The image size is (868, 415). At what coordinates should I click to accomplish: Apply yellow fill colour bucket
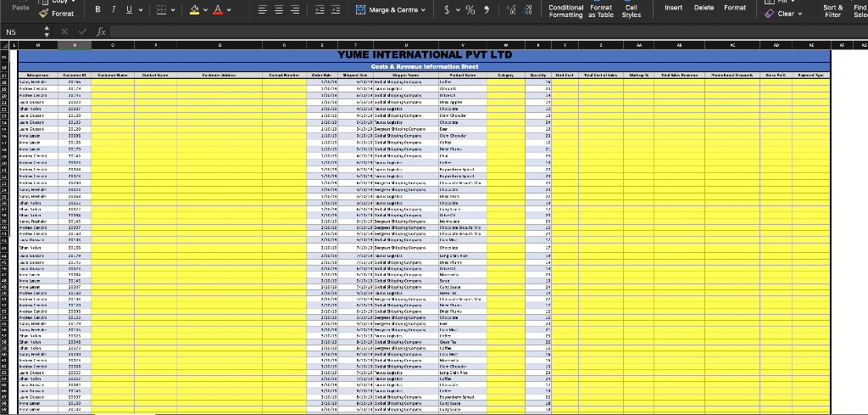[194, 9]
